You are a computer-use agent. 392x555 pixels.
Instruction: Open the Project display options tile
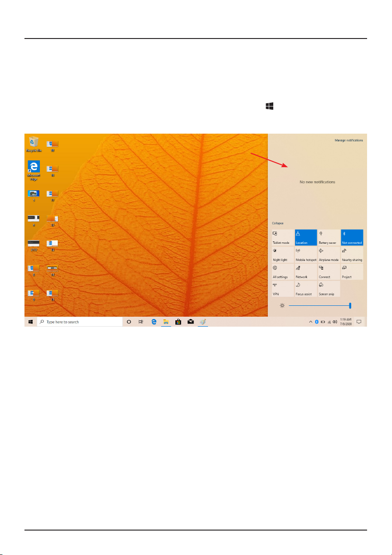352,272
